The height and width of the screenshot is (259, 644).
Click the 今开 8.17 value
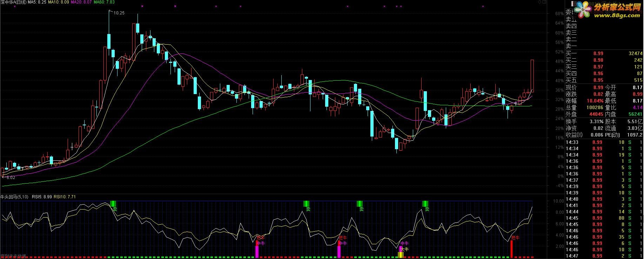(637, 88)
